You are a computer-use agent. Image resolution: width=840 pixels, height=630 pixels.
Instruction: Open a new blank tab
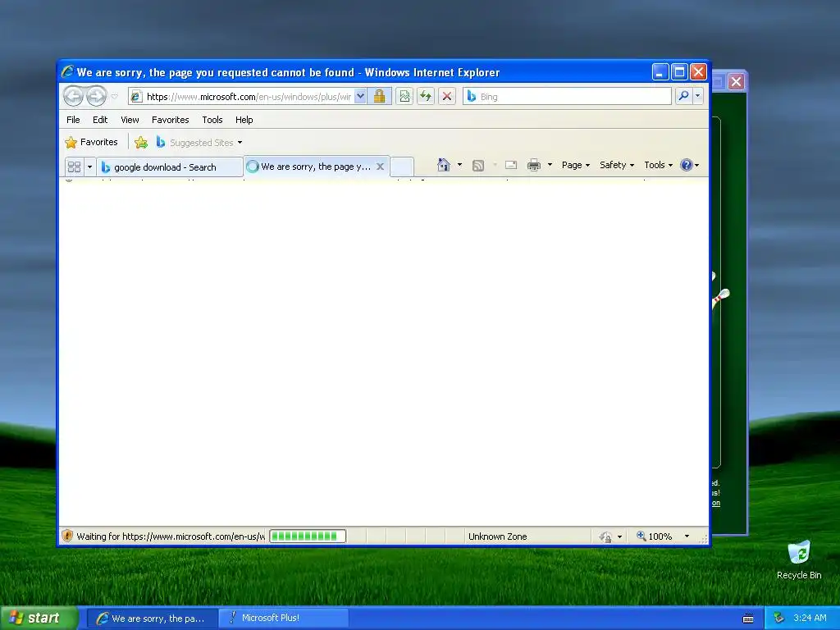pos(402,167)
